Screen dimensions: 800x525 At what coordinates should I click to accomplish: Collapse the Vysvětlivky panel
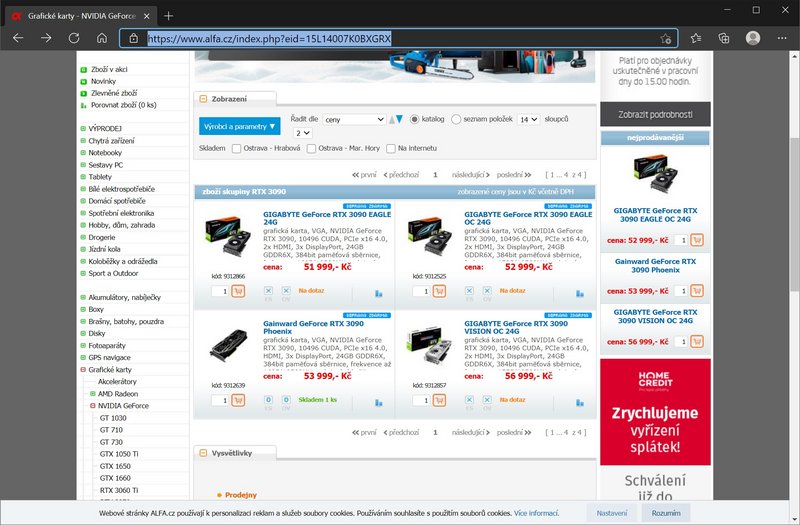tap(203, 453)
